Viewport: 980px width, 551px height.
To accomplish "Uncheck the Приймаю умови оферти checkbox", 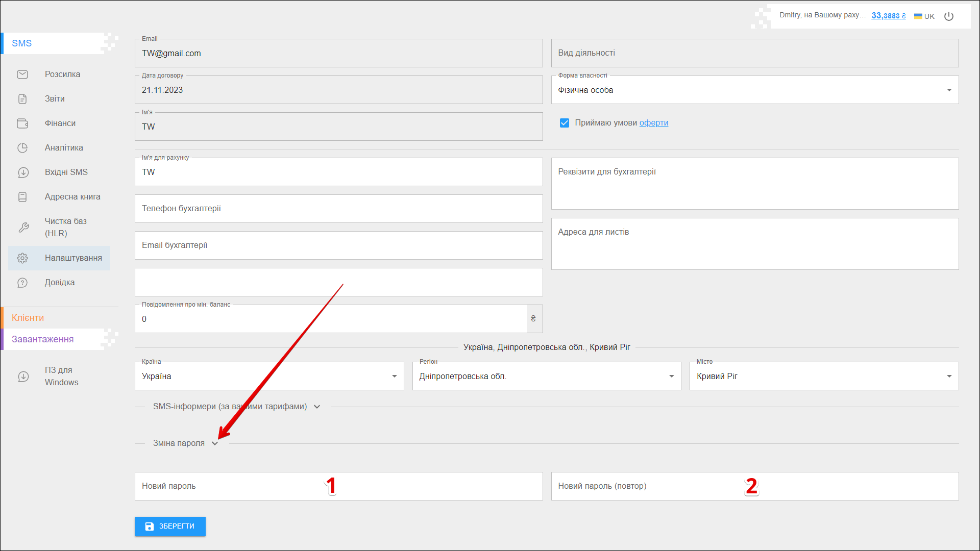I will pyautogui.click(x=564, y=123).
